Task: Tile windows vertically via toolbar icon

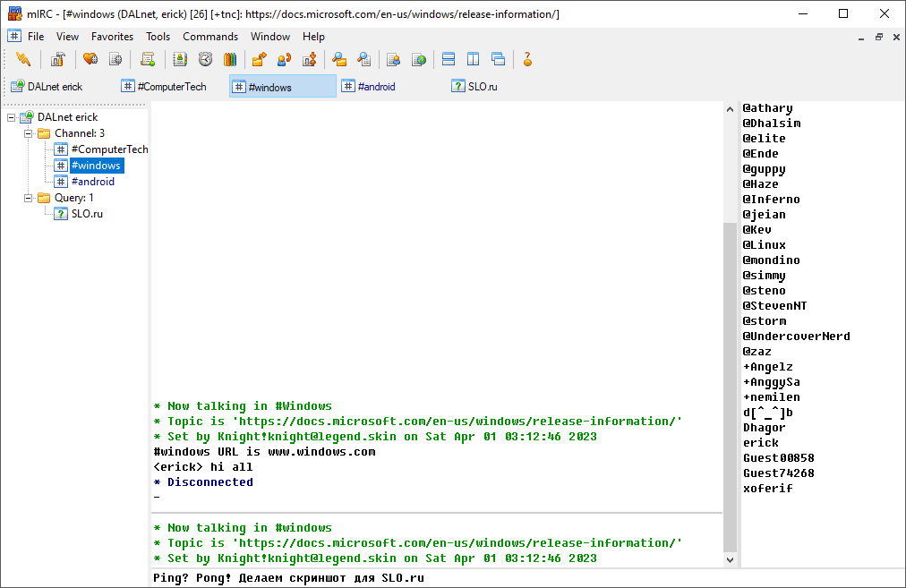Action: click(474, 59)
